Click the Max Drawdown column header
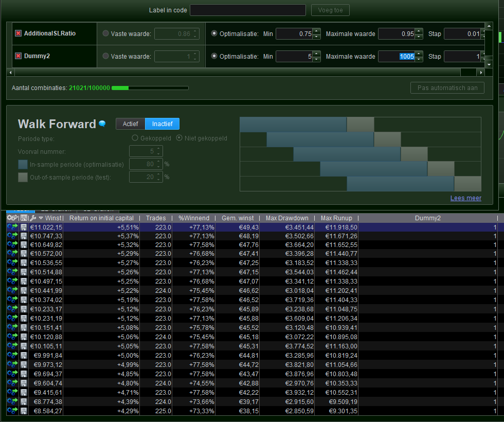504x422 pixels. 287,218
